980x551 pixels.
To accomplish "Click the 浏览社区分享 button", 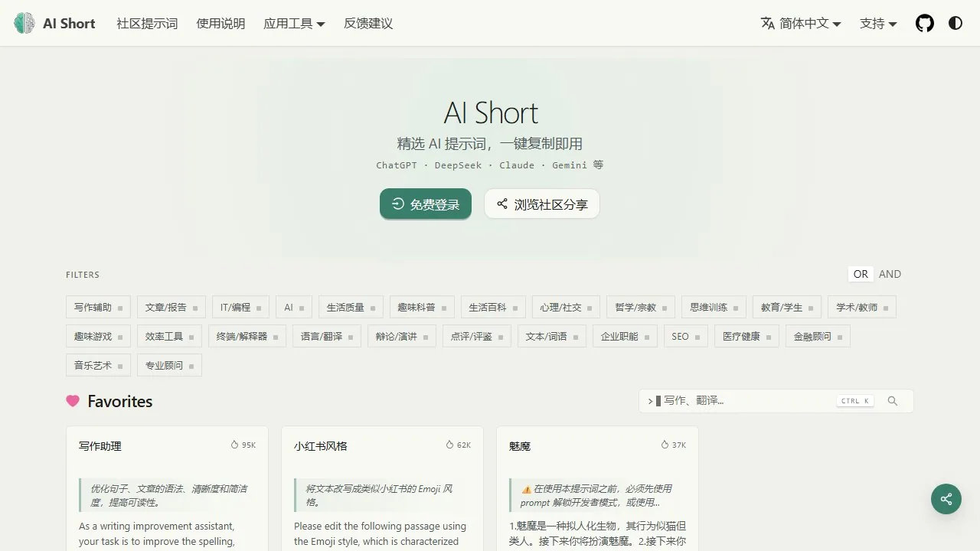I will [x=542, y=204].
